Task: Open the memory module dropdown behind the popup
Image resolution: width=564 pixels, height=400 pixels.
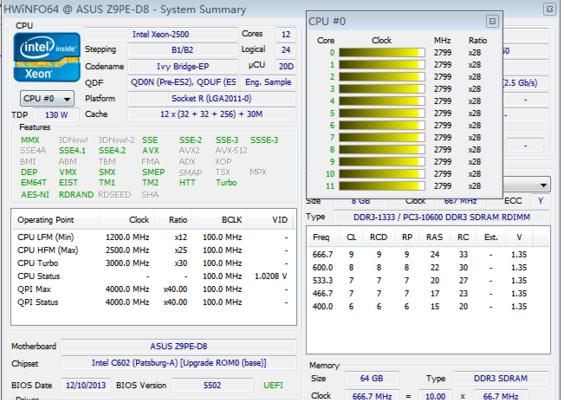Action: click(526, 185)
